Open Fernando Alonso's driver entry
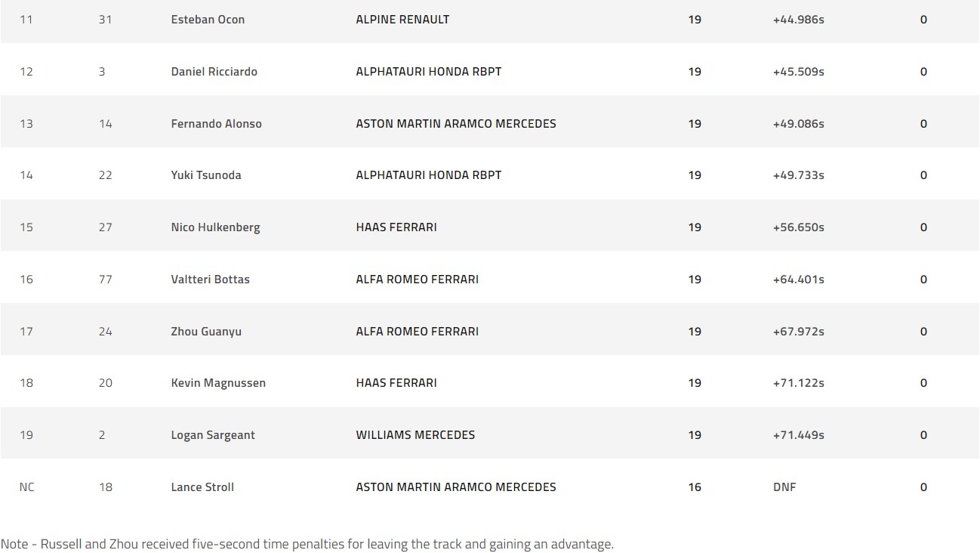The width and height of the screenshot is (980, 553). click(216, 124)
